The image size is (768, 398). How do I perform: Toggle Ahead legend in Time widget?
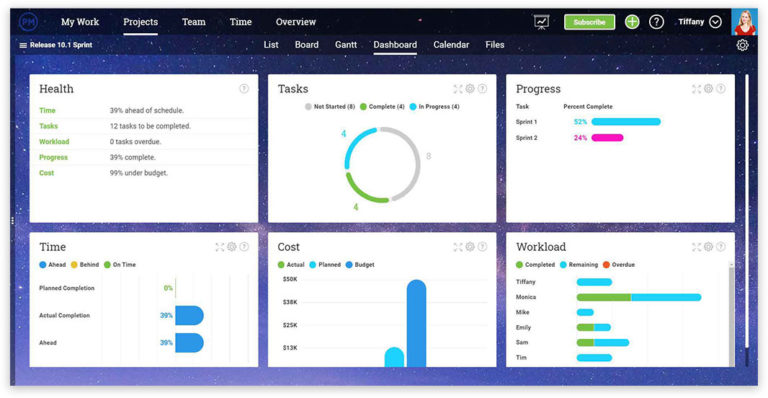(x=52, y=264)
